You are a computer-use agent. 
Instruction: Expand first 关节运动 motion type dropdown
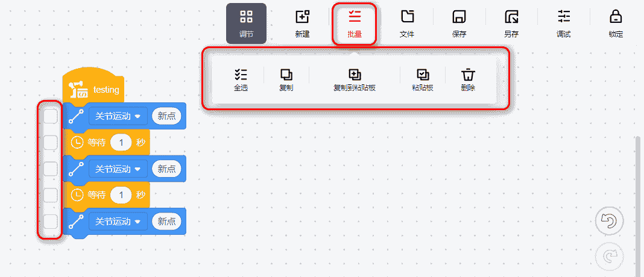point(137,117)
